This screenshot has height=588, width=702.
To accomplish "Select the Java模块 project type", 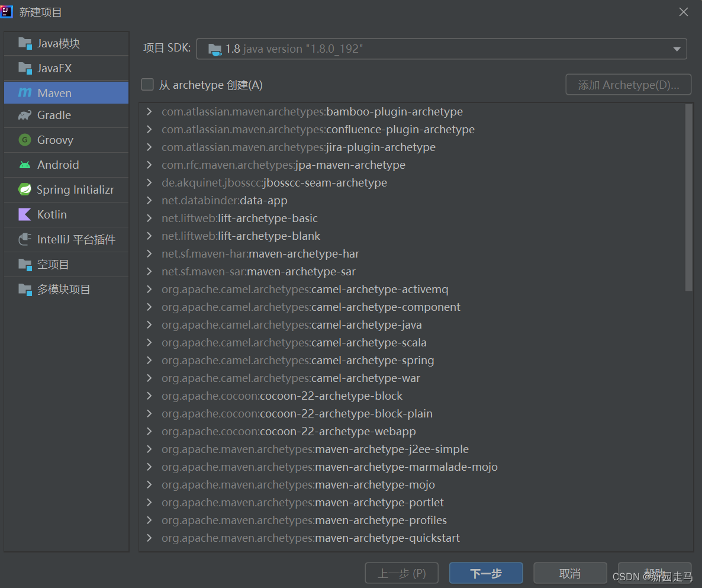I will tap(66, 43).
